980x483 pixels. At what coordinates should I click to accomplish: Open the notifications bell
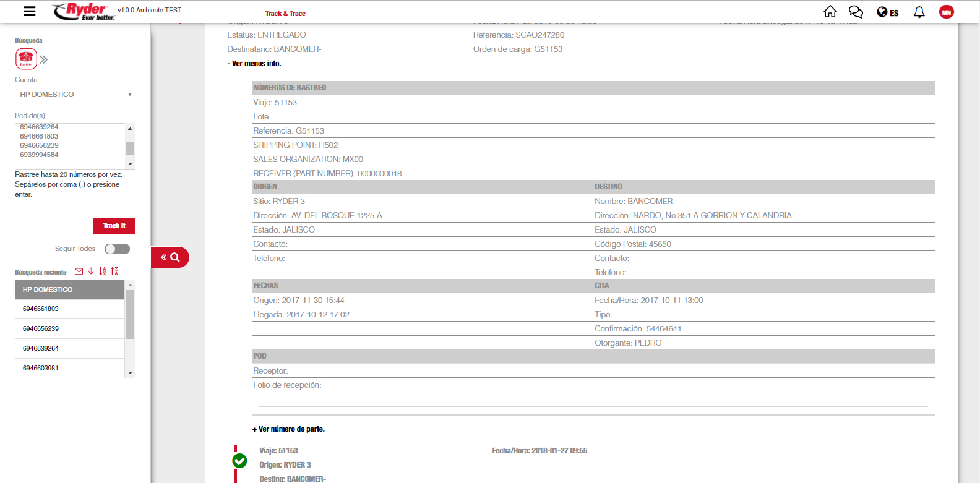click(x=919, y=12)
